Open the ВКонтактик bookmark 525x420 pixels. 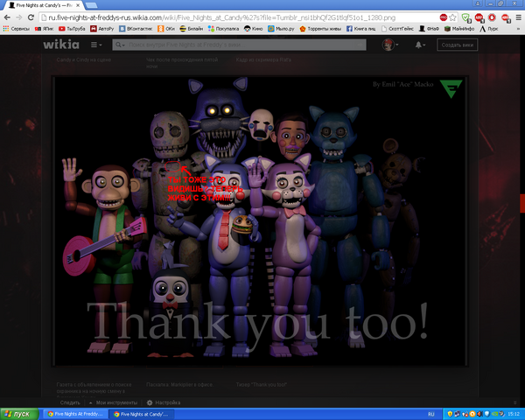tap(136, 29)
